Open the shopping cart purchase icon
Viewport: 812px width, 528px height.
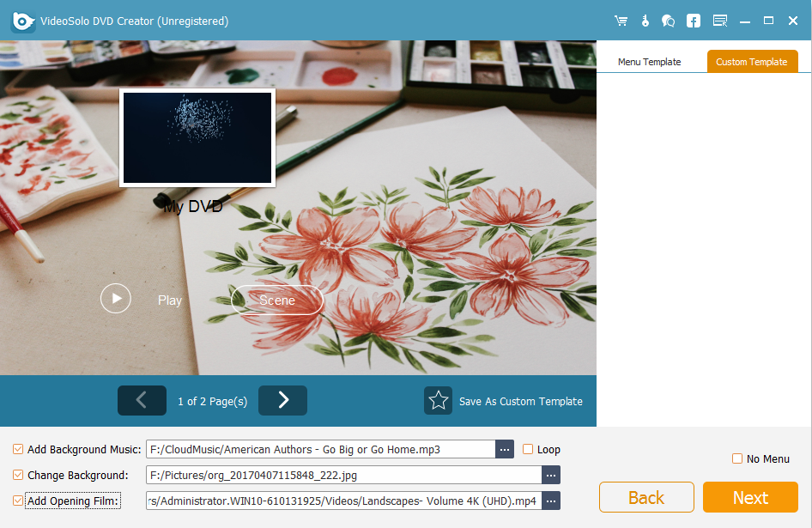(621, 21)
